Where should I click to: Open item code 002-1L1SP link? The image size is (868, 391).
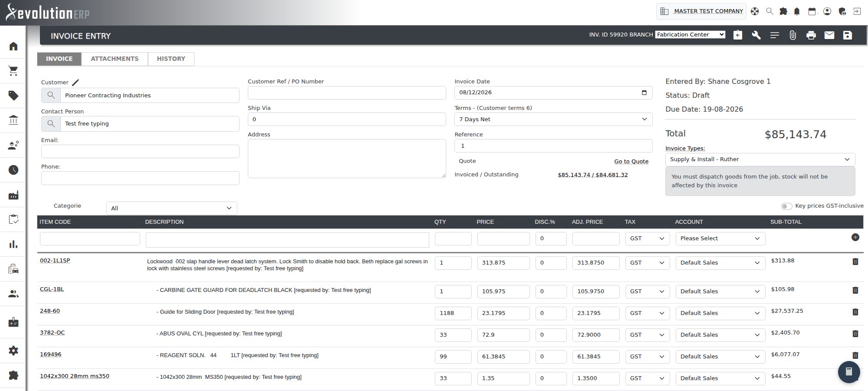tap(55, 261)
